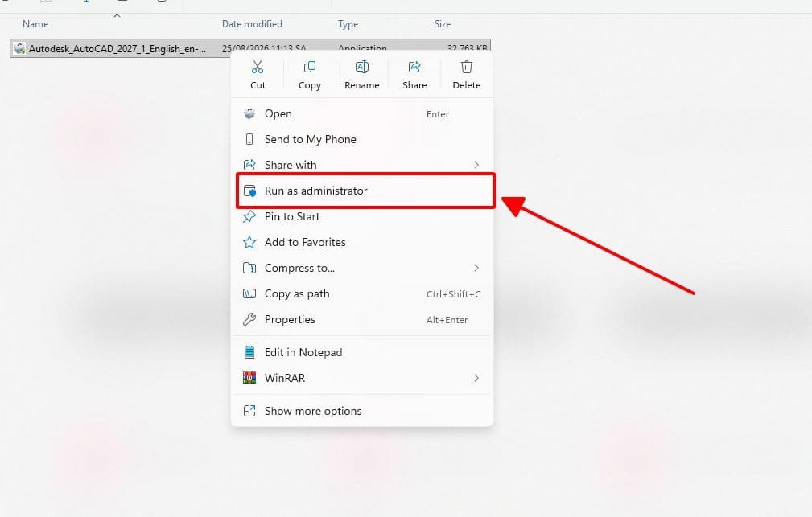Click the wrench icon beside Properties

249,320
